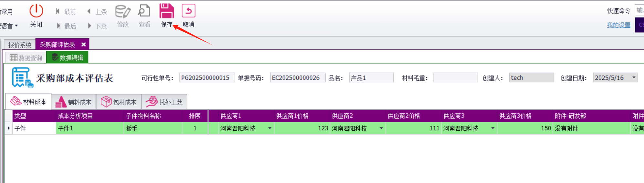
Task: Go to previous record (上条)
Action: point(97,12)
